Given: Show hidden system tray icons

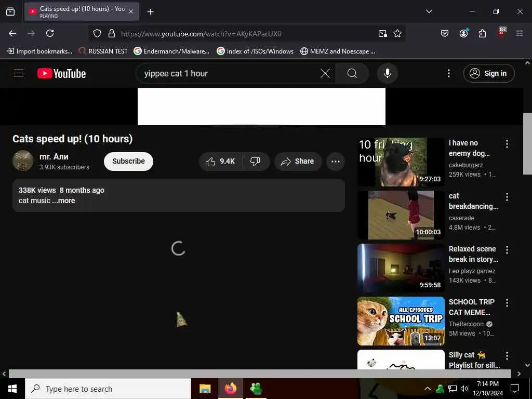Looking at the screenshot, I should pyautogui.click(x=428, y=389).
